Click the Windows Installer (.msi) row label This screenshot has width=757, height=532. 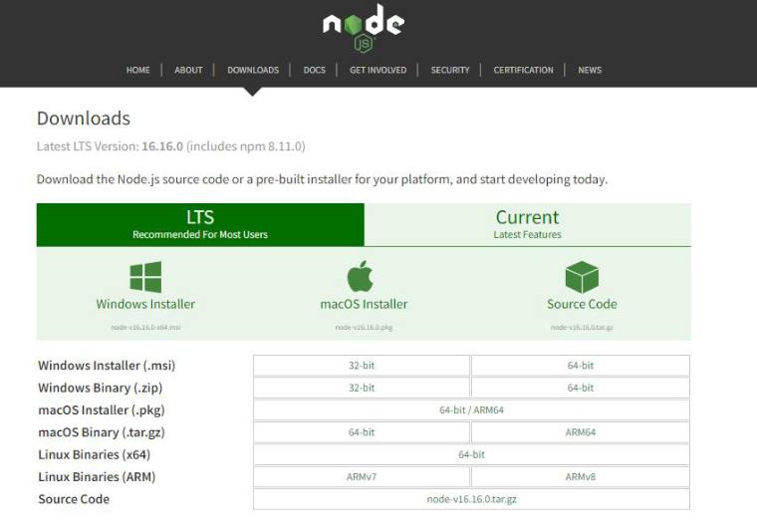click(107, 366)
